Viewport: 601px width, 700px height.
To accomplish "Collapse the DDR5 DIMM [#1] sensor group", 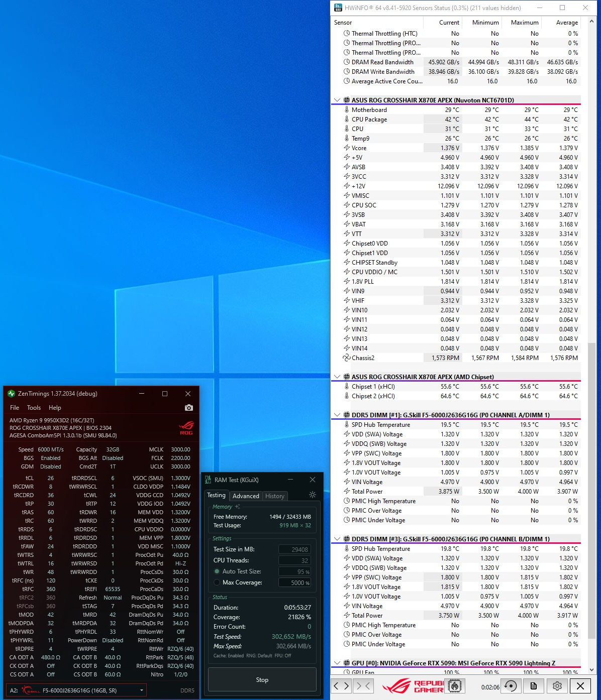I will click(x=337, y=415).
